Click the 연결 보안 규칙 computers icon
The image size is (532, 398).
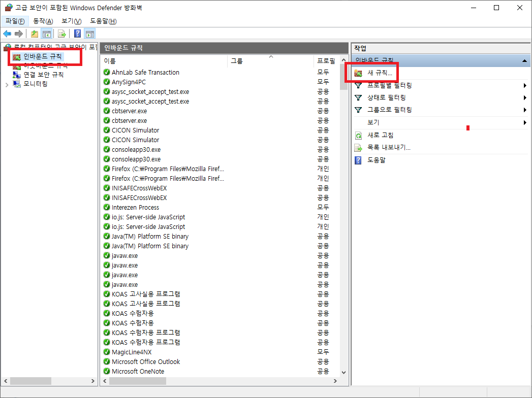coord(17,75)
